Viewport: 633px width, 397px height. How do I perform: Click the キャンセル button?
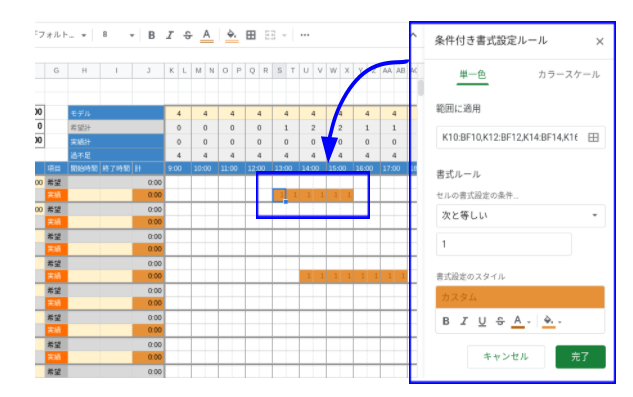(x=506, y=357)
